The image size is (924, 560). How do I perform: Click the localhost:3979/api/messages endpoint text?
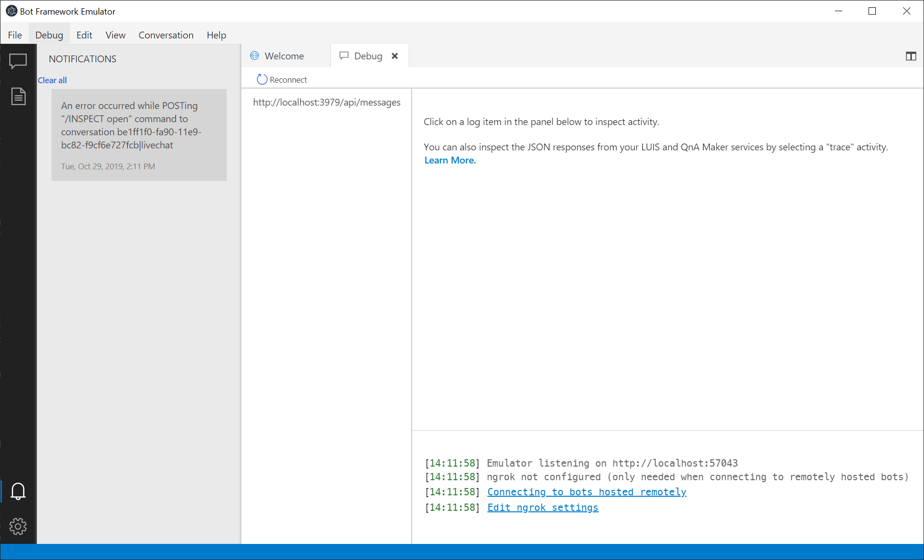pos(327,102)
